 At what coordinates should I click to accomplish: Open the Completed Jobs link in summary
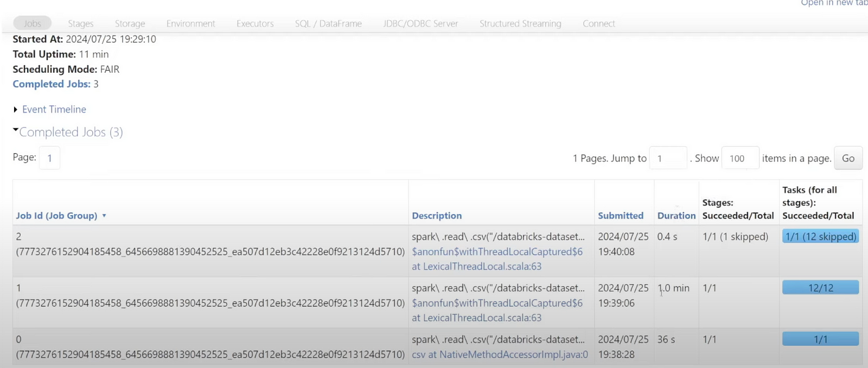click(51, 84)
